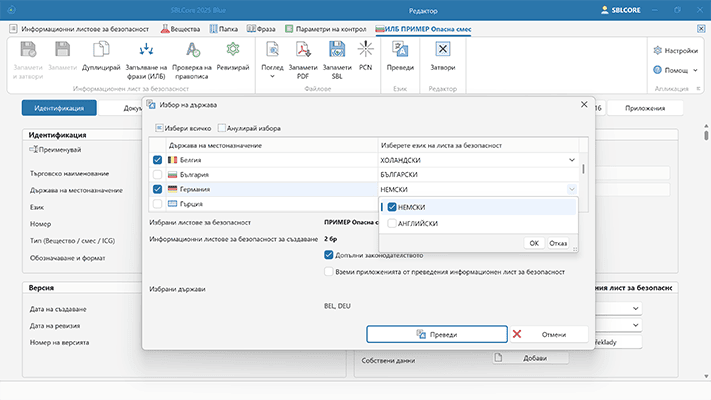Open Информационни листове за безопасност tab
Image resolution: width=711 pixels, height=400 pixels.
tap(80, 29)
